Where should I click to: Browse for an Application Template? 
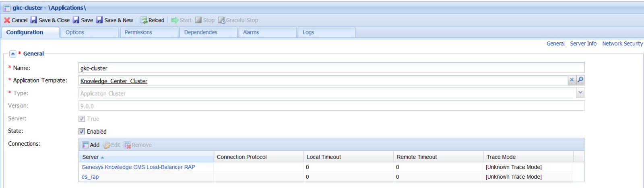click(580, 80)
